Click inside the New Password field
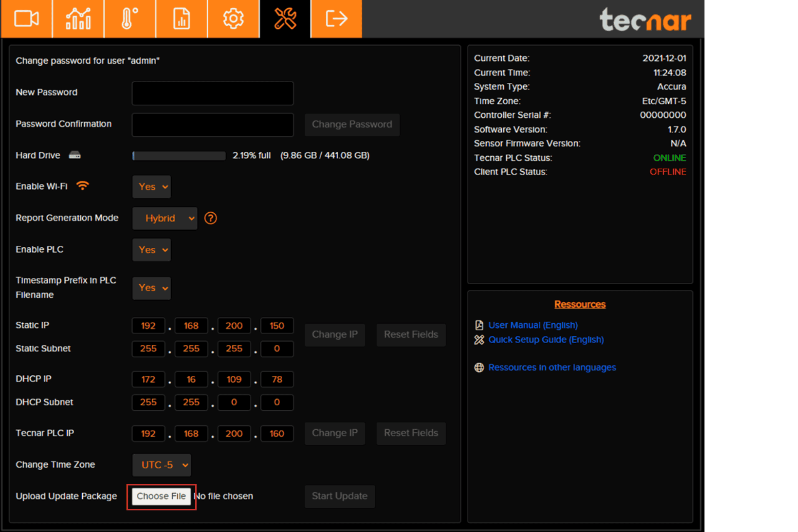The height and width of the screenshot is (532, 798). 212,93
